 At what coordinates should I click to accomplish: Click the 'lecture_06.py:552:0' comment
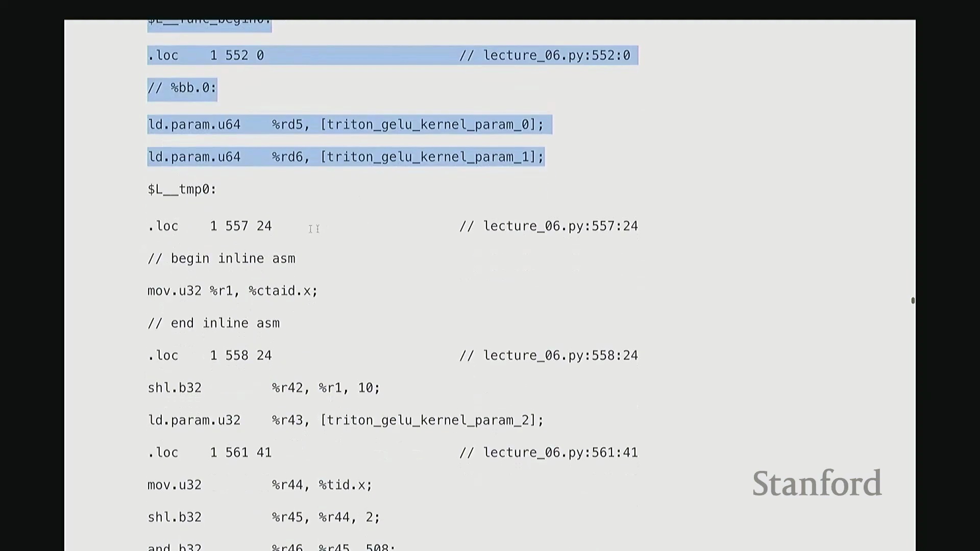(556, 55)
